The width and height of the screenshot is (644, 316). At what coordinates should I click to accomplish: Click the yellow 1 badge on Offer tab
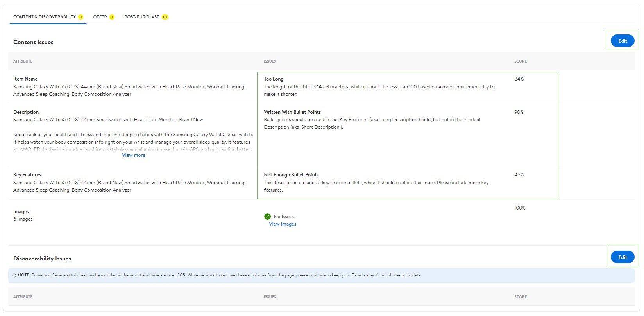112,17
